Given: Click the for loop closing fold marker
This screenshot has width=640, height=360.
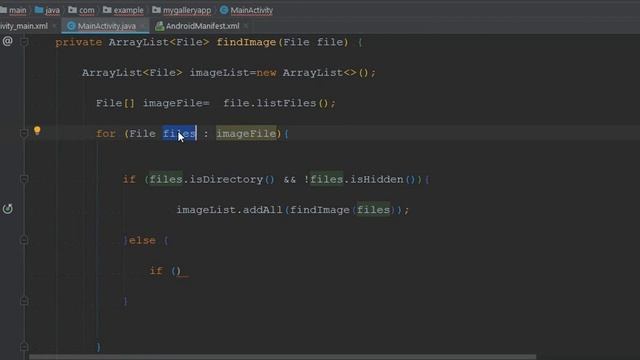Looking at the screenshot, I should tap(24, 347).
